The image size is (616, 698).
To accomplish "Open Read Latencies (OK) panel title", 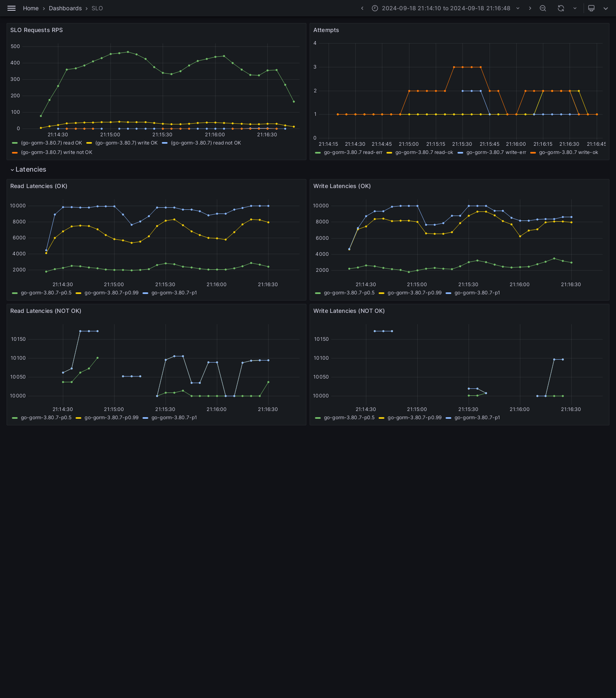I will 39,186.
